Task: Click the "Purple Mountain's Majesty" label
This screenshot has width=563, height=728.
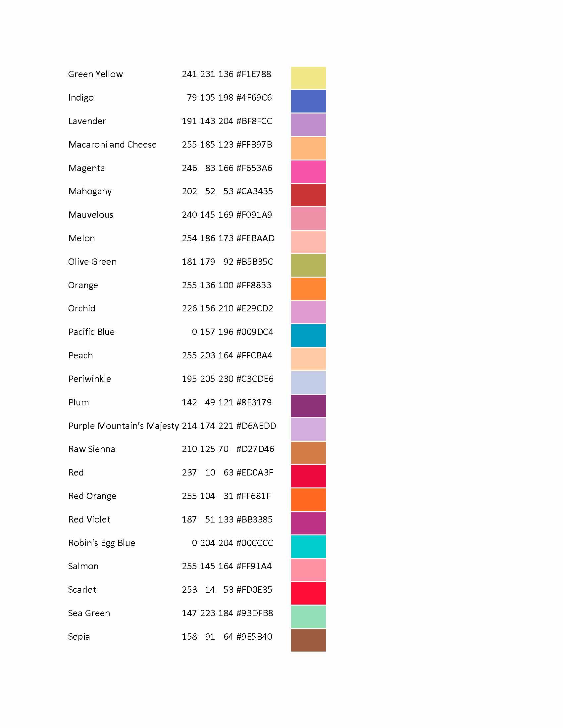Action: point(124,426)
